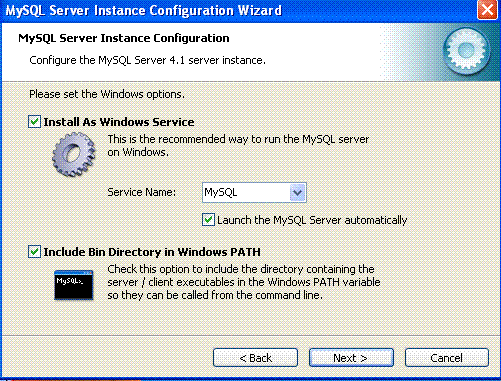Click the 'Please set the Windows options' text

107,94
